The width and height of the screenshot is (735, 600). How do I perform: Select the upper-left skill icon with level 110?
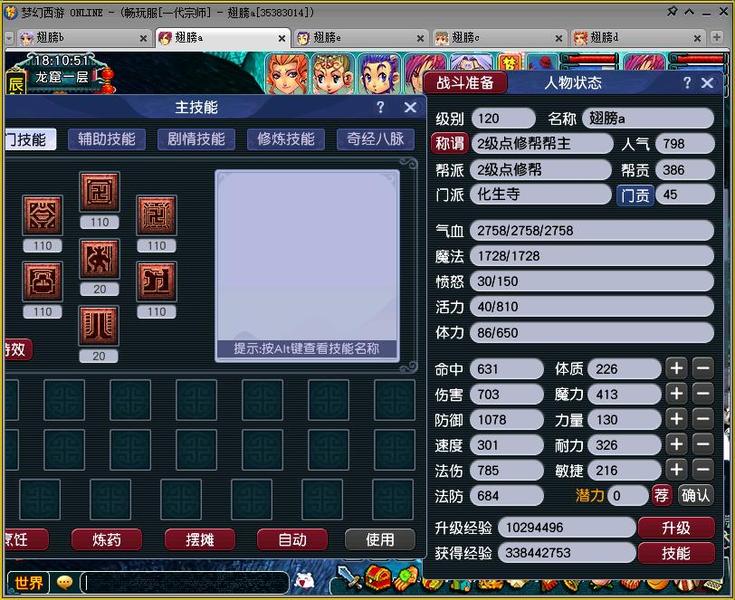pos(43,215)
